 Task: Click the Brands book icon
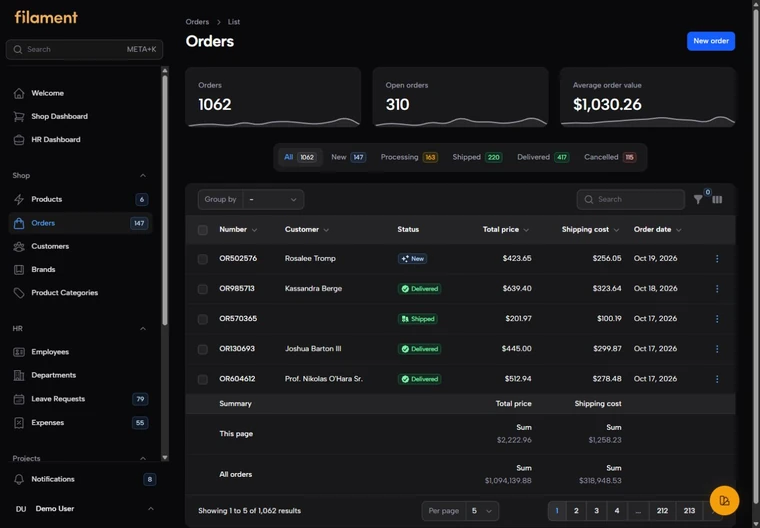click(x=19, y=270)
